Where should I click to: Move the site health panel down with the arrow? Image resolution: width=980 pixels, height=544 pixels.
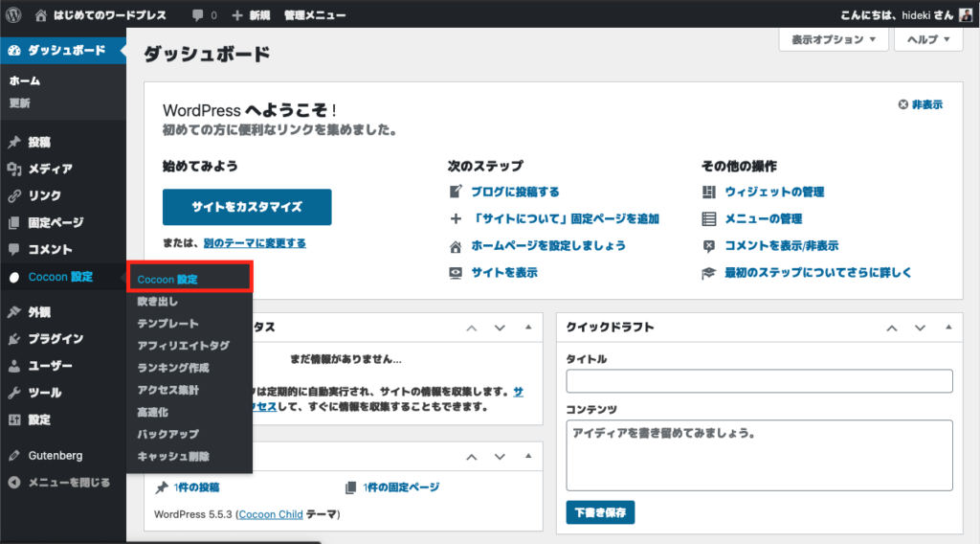(x=500, y=328)
